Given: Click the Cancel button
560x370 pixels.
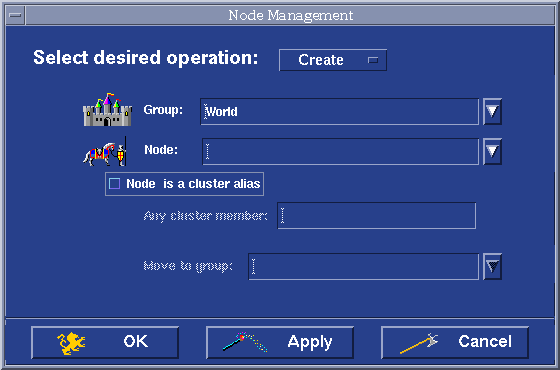Looking at the screenshot, I should [455, 342].
